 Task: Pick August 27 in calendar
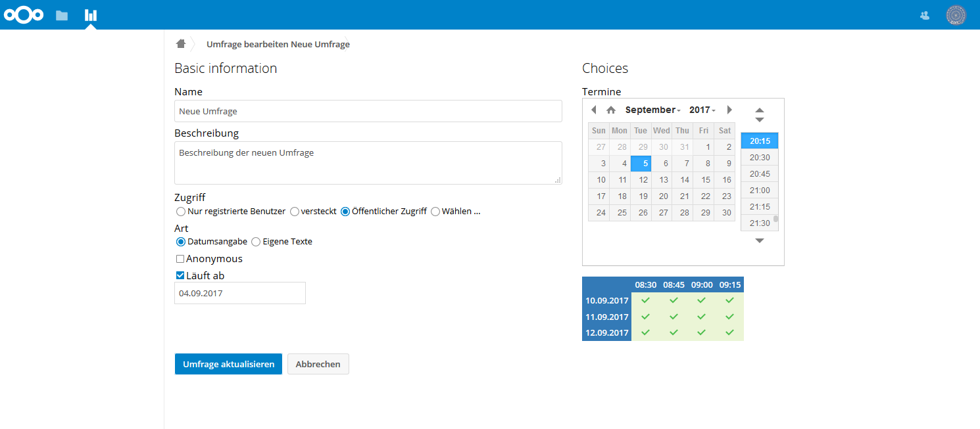[599, 147]
